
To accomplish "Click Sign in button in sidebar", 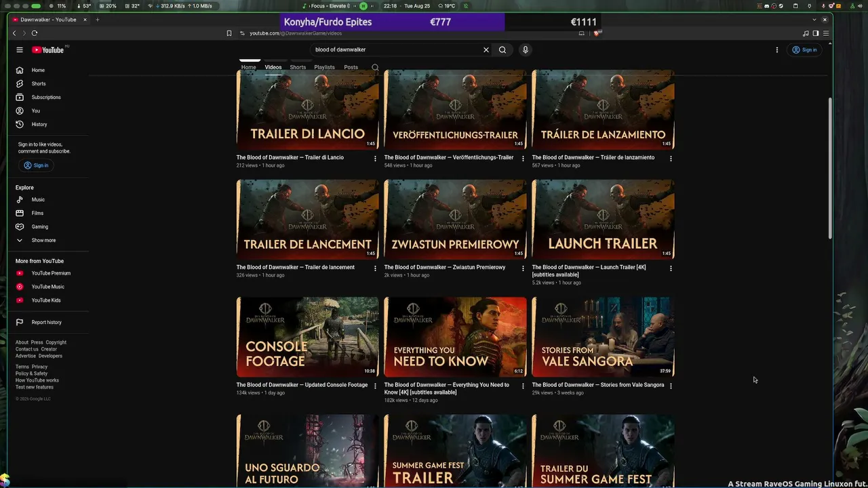I will click(x=36, y=165).
